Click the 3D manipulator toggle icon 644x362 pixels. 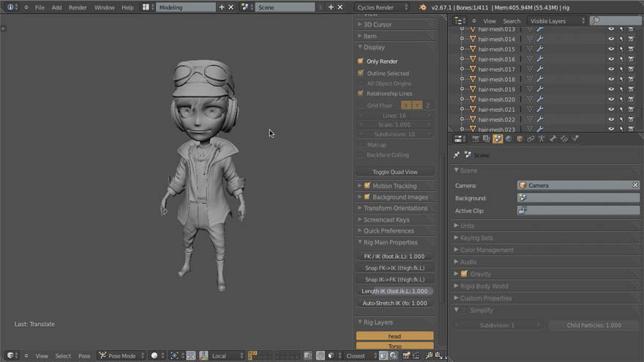coord(203,355)
